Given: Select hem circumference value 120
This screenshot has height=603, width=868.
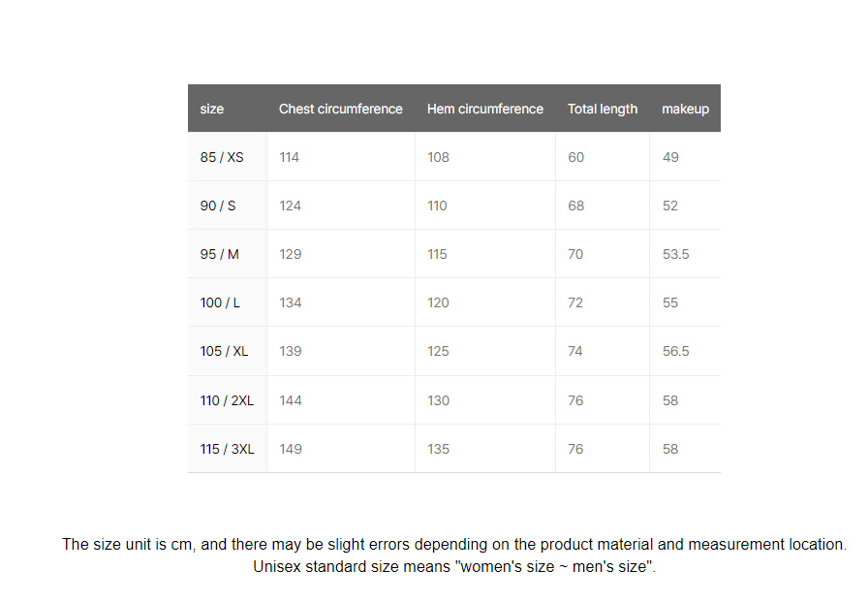Looking at the screenshot, I should click(x=438, y=302).
